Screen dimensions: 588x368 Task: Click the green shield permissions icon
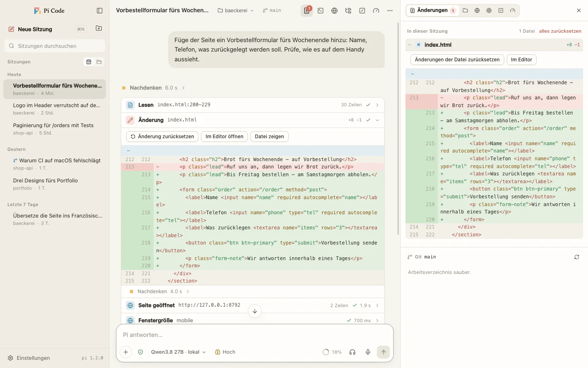(x=140, y=352)
